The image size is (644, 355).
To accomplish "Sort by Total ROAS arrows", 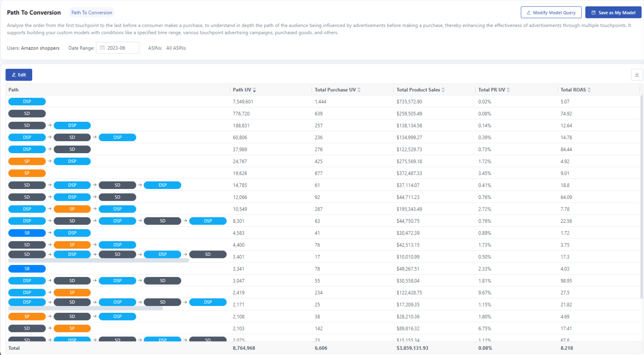I will 589,90.
